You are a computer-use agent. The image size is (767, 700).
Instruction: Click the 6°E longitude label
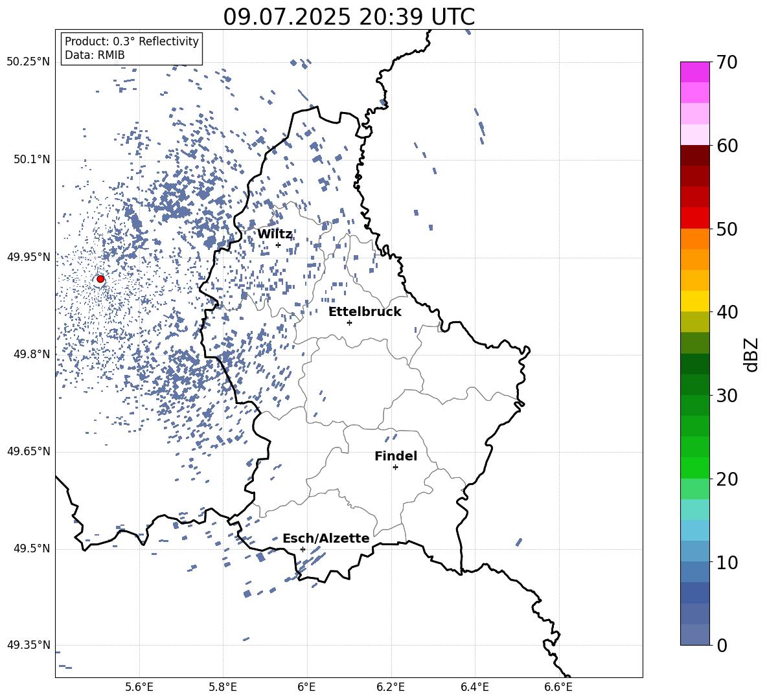(x=306, y=687)
